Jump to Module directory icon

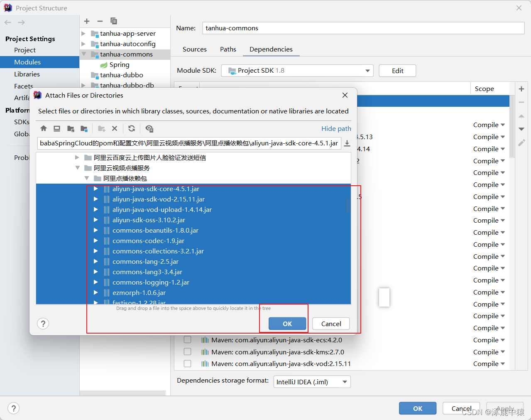click(84, 128)
